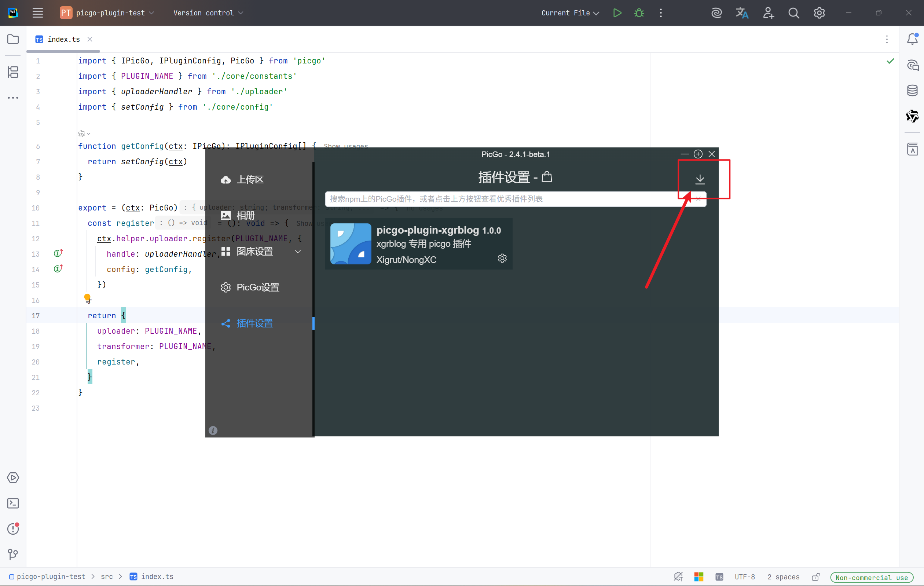Viewport: 924px width, 586px height.
Task: Click the implements gutter icon on line 14
Action: 58,269
